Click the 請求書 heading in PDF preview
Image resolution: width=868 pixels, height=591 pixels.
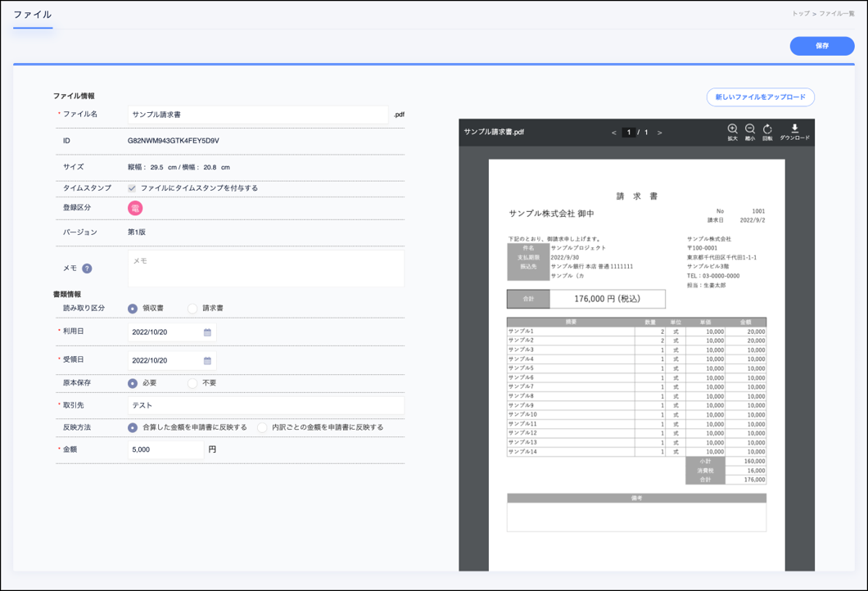pos(636,196)
